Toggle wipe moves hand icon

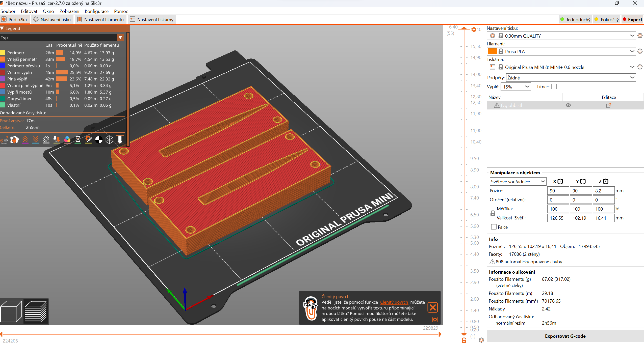pos(14,139)
